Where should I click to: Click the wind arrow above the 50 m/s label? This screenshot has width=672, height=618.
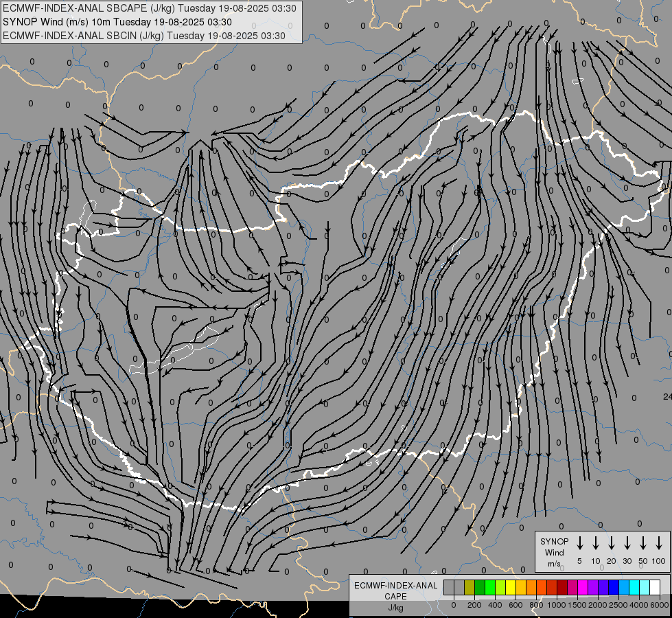pyautogui.click(x=643, y=543)
